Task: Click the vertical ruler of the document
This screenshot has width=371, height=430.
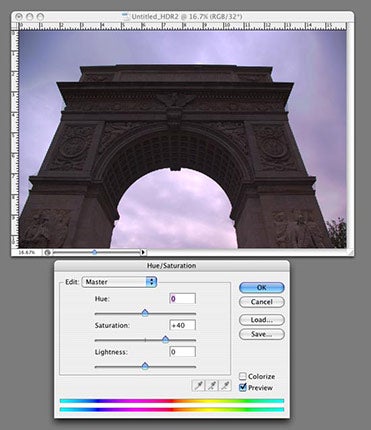Action: pyautogui.click(x=15, y=139)
